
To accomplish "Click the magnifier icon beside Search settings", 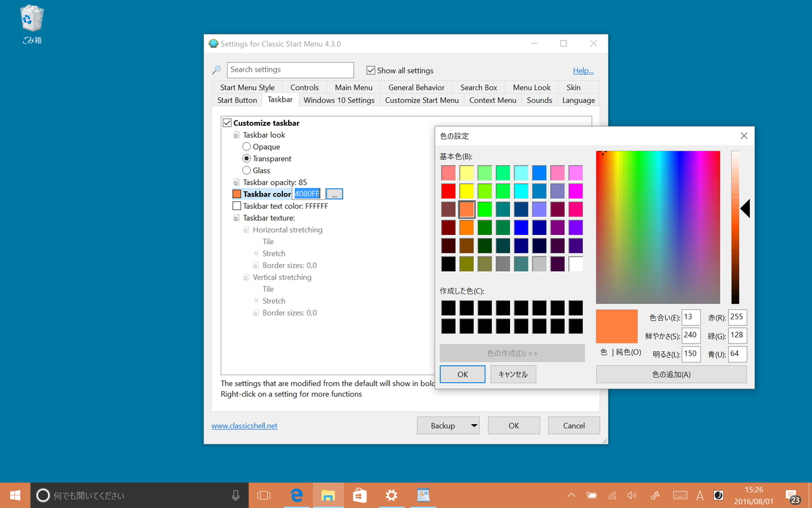I will pyautogui.click(x=216, y=70).
